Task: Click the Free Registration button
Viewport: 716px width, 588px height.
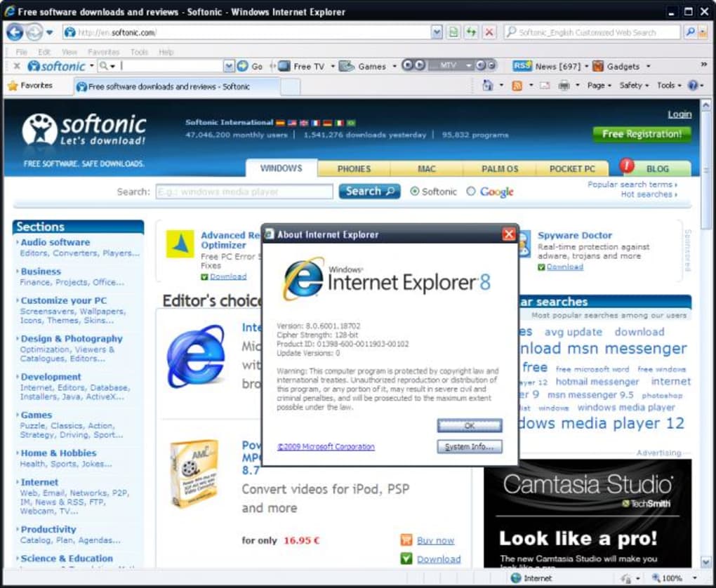Action: click(642, 134)
